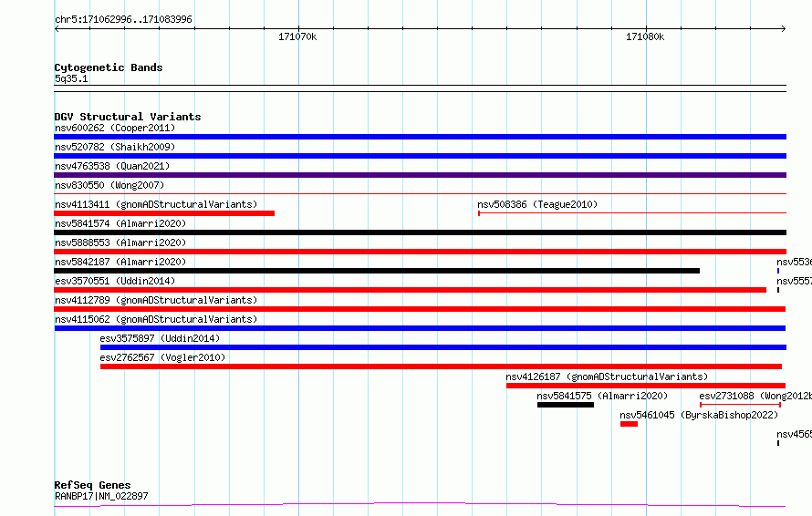Select the esv2762567 (Vogler2010) label
The height and width of the screenshot is (516, 812).
(x=162, y=357)
